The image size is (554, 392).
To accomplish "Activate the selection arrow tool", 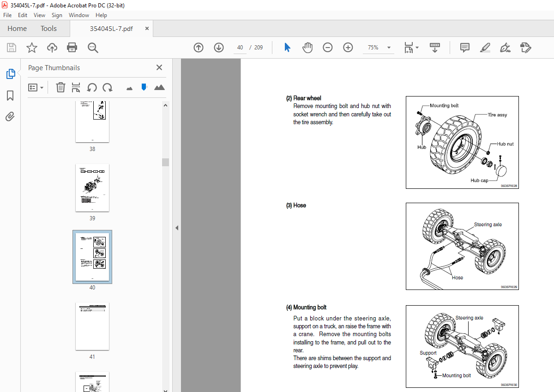I will point(287,48).
